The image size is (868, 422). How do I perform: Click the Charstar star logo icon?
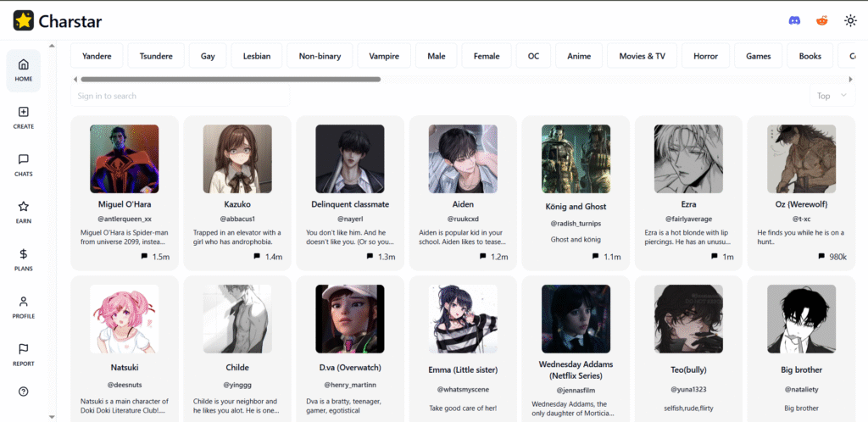23,21
